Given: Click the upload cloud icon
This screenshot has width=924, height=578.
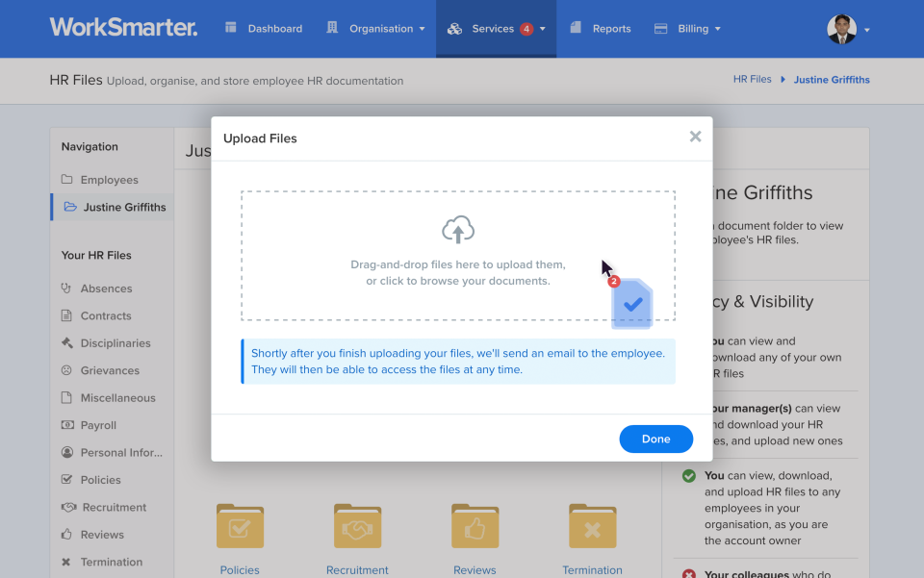Looking at the screenshot, I should tap(458, 230).
